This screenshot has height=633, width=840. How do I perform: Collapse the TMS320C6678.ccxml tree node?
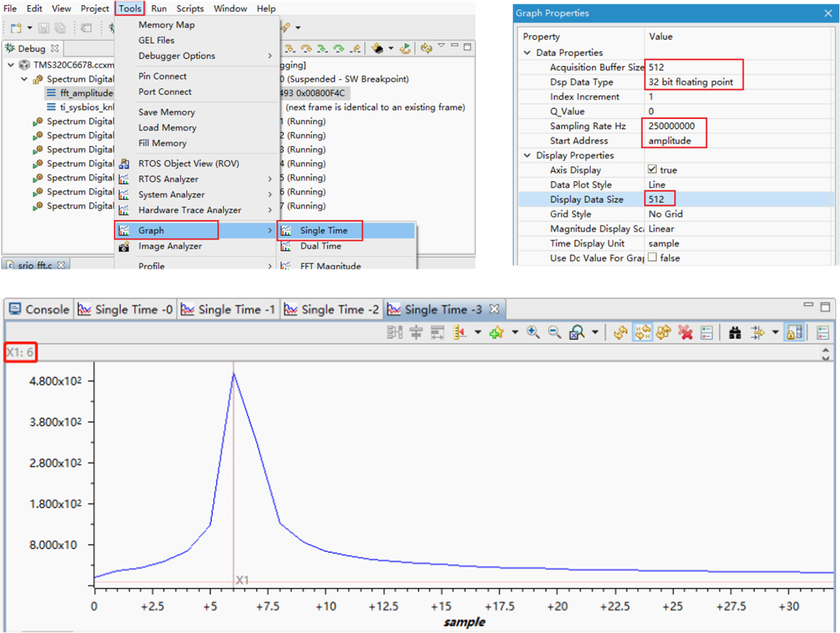[11, 64]
